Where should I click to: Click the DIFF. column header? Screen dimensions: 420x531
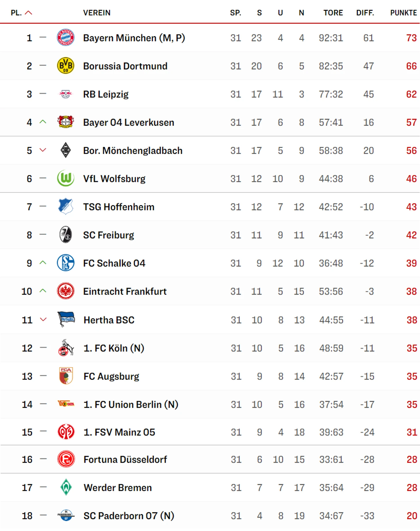tap(365, 13)
